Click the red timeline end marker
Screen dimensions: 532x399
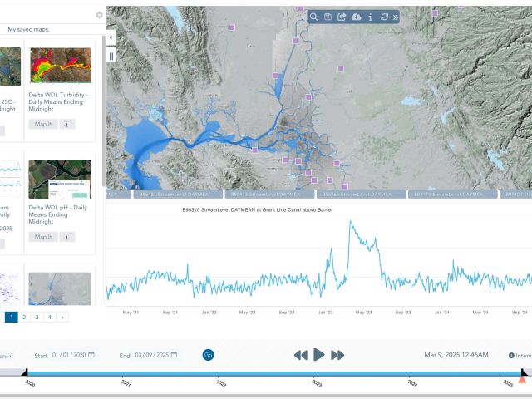522,379
